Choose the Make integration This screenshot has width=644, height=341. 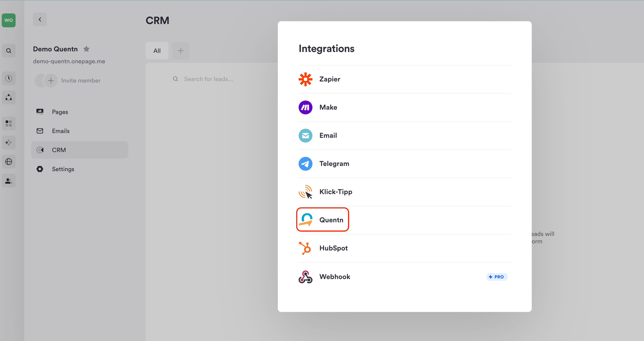click(328, 107)
